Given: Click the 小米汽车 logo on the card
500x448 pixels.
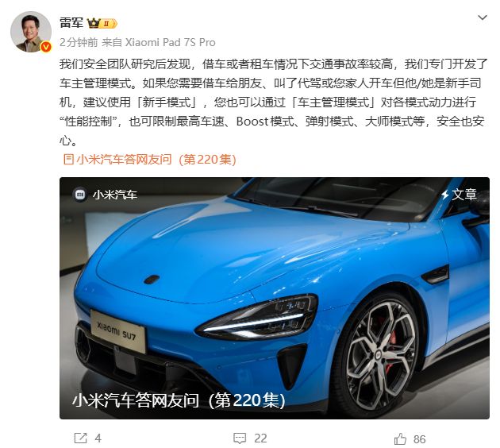Looking at the screenshot, I should (79, 195).
